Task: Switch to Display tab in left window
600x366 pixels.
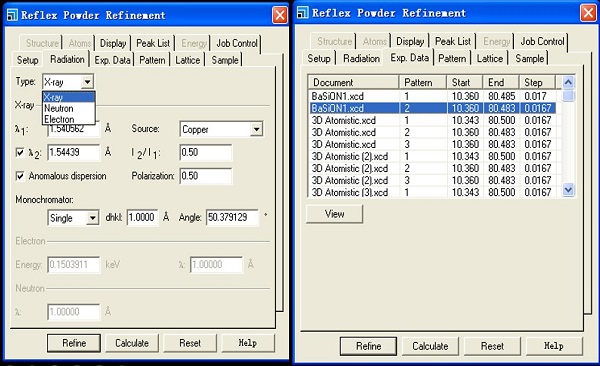Action: click(x=113, y=43)
